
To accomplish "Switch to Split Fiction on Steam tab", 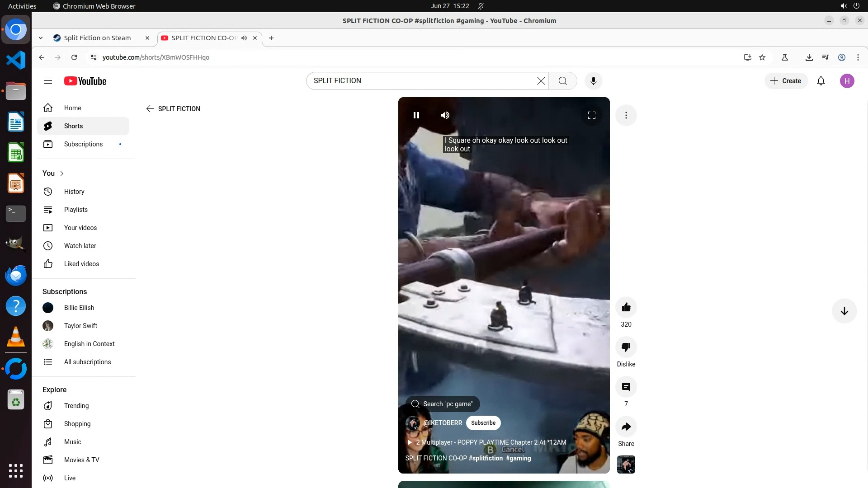I will tap(97, 38).
